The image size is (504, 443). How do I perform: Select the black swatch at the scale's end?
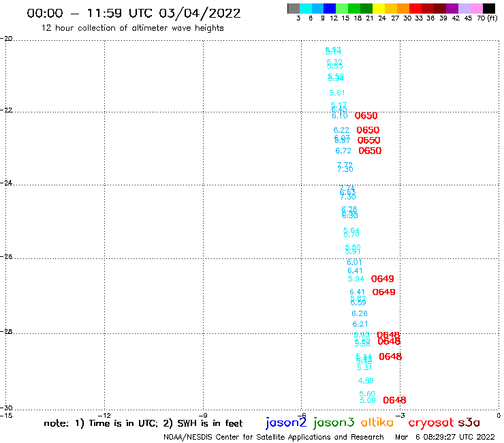click(x=489, y=8)
